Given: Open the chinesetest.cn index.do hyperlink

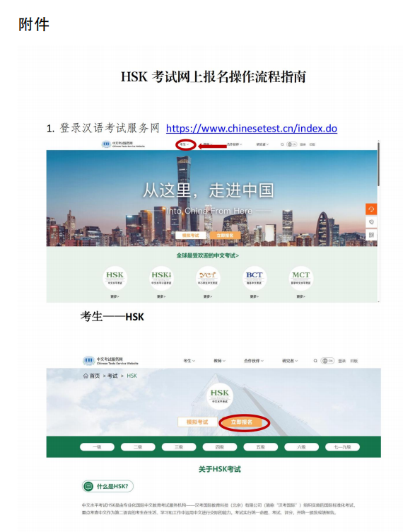Looking at the screenshot, I should tap(251, 128).
